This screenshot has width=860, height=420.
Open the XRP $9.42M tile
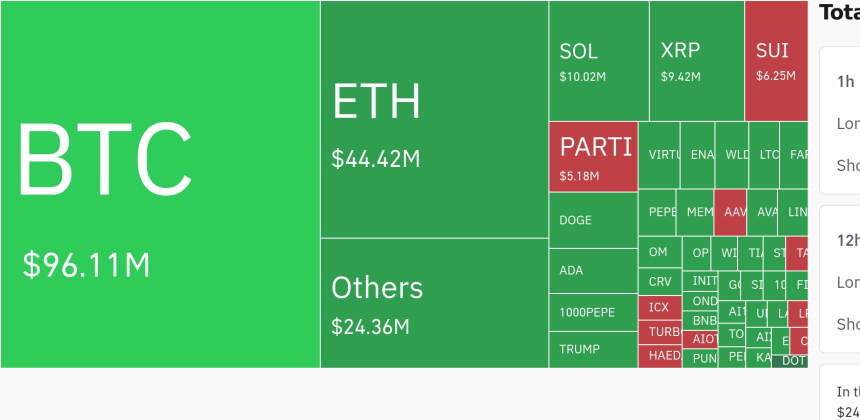[x=697, y=61]
